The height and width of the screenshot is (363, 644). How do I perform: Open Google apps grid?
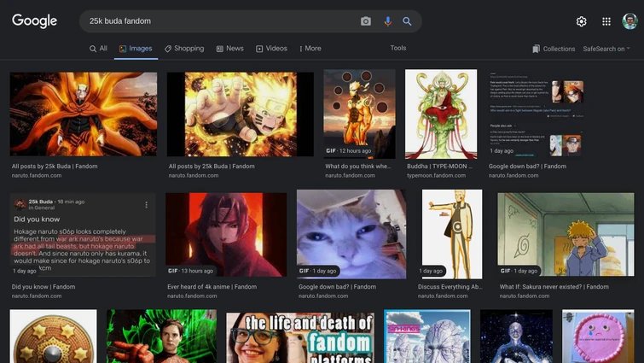point(606,21)
